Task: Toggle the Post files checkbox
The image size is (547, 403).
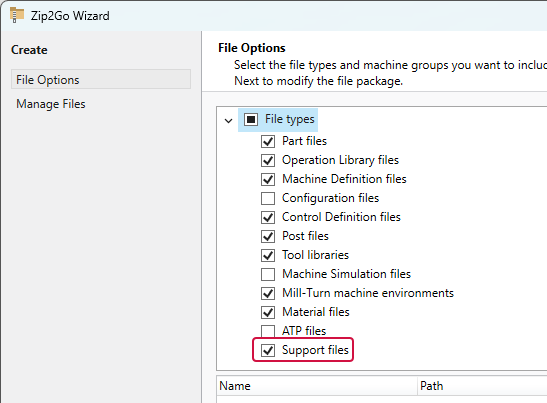Action: tap(268, 236)
